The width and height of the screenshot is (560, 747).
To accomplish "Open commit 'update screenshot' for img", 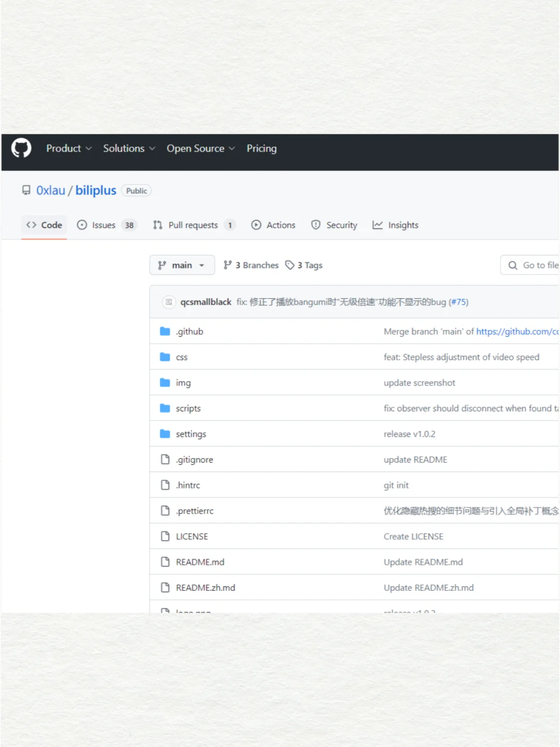I will pyautogui.click(x=419, y=383).
